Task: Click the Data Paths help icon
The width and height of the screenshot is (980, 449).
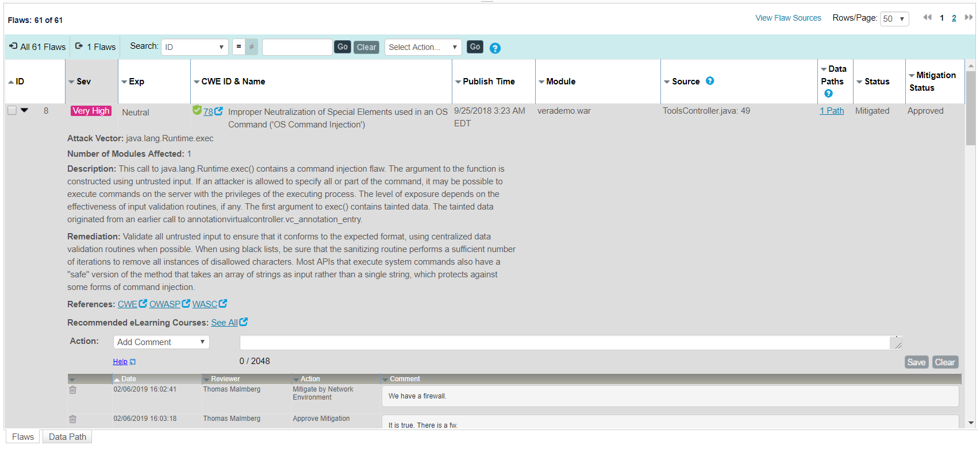Action: click(x=828, y=94)
